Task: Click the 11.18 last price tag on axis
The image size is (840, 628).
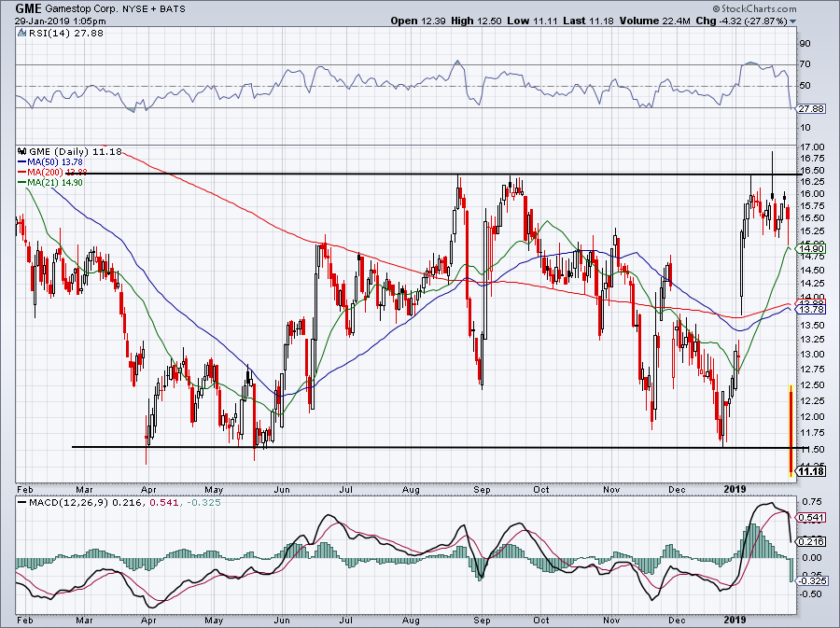Action: tap(811, 471)
